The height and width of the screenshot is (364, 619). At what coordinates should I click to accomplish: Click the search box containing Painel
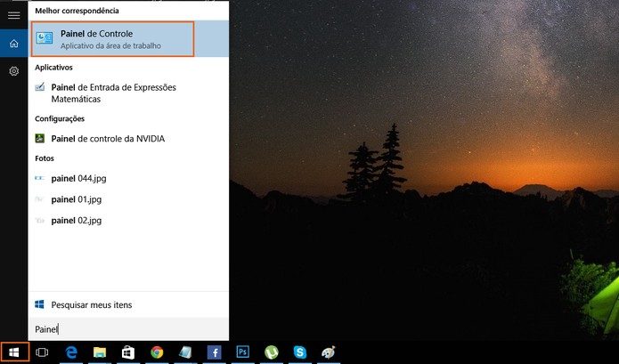(x=128, y=329)
